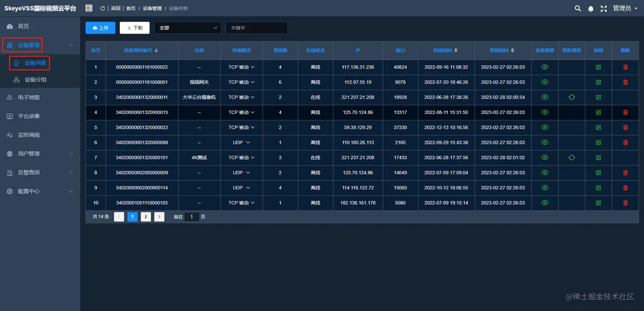The width and height of the screenshot is (644, 311).
Task: Sort by 创建时间 column arrows
Action: 456,50
